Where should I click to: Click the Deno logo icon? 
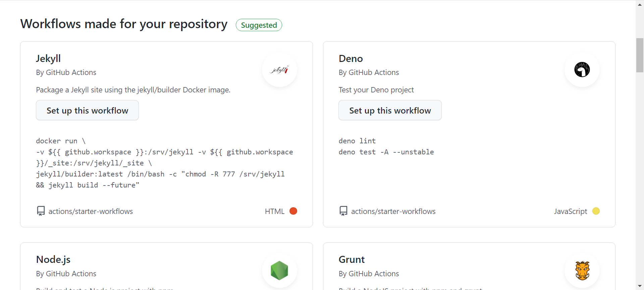[x=582, y=70]
